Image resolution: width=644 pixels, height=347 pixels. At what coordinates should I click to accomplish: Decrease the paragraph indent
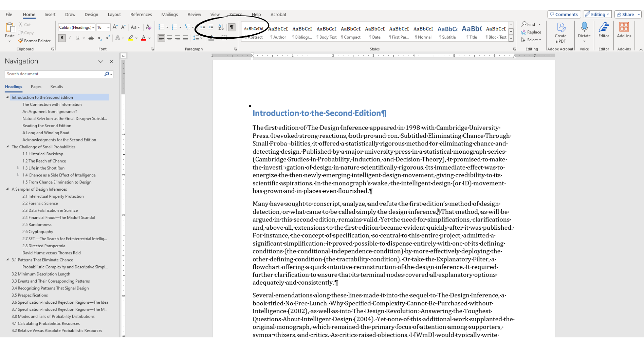click(x=202, y=27)
